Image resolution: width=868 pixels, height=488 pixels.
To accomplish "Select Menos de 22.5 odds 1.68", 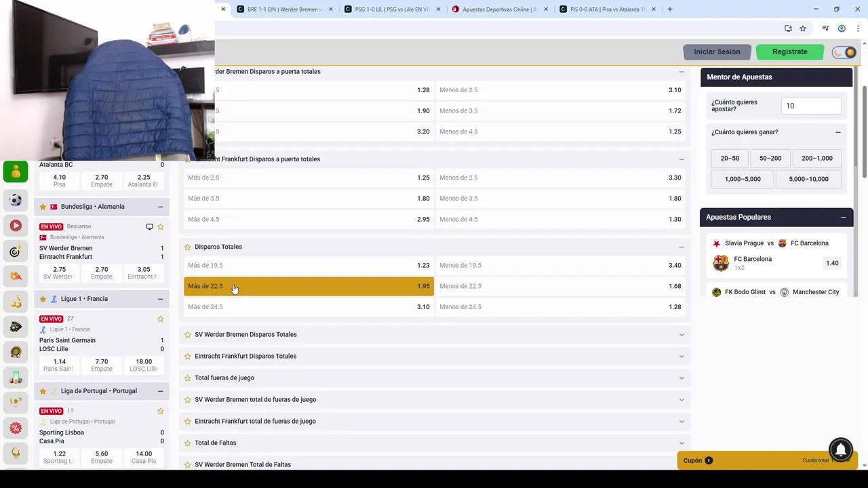I will tap(560, 286).
